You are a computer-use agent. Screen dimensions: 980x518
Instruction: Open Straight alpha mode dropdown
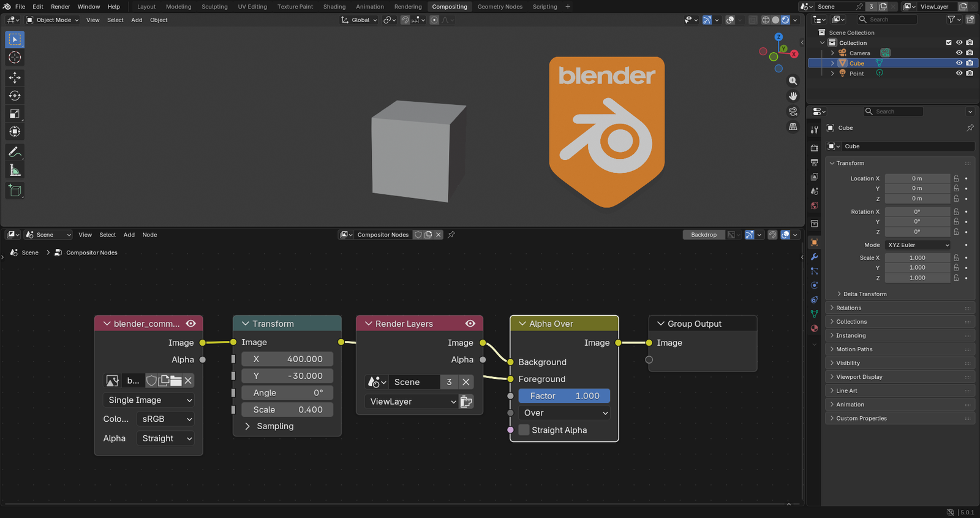[x=165, y=439]
